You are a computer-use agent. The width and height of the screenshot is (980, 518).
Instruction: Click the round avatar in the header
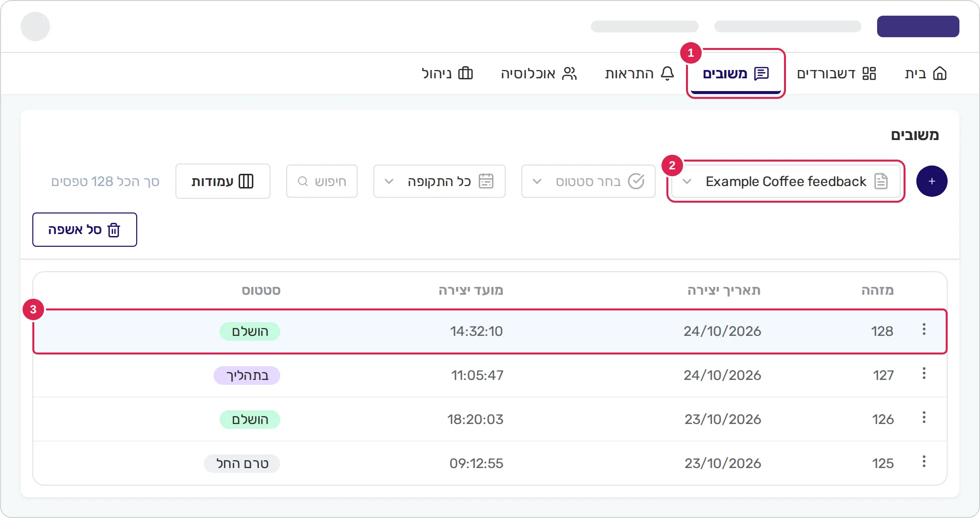(35, 26)
